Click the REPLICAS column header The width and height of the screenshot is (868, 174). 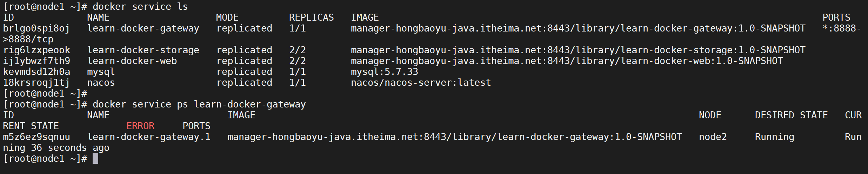coord(311,18)
